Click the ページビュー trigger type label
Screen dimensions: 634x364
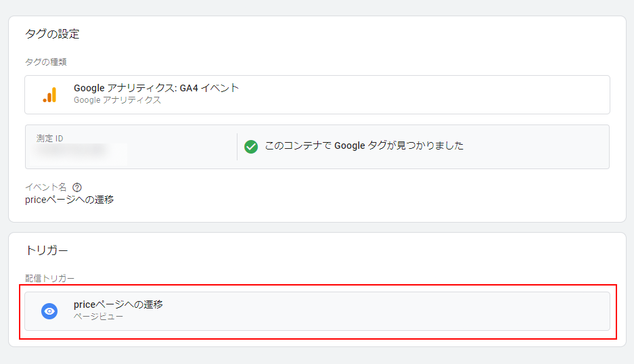(x=98, y=316)
